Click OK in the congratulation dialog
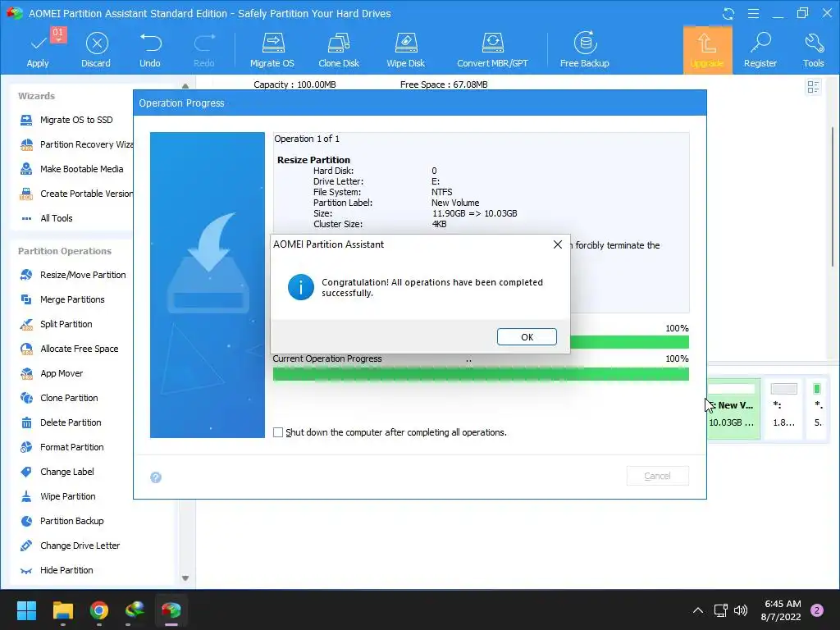 [527, 337]
